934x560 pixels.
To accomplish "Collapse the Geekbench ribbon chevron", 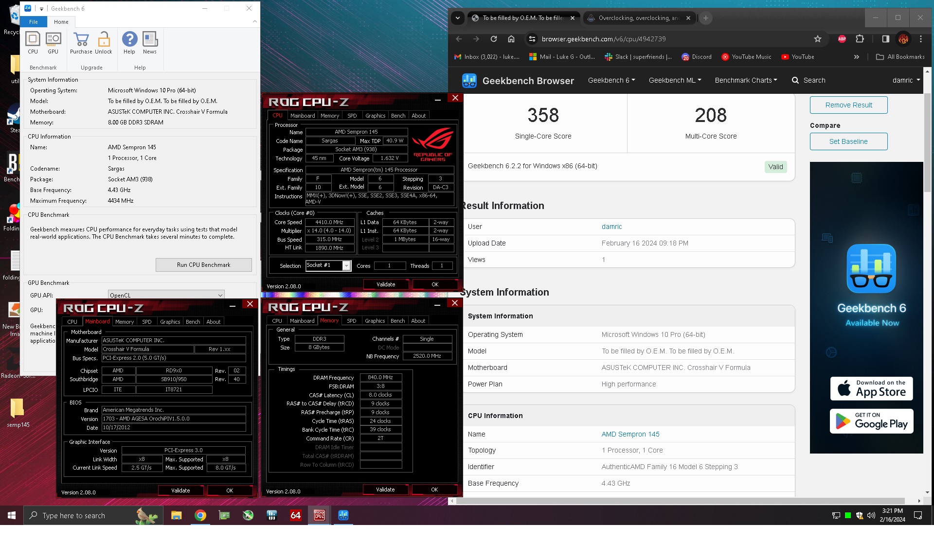I will [x=254, y=21].
